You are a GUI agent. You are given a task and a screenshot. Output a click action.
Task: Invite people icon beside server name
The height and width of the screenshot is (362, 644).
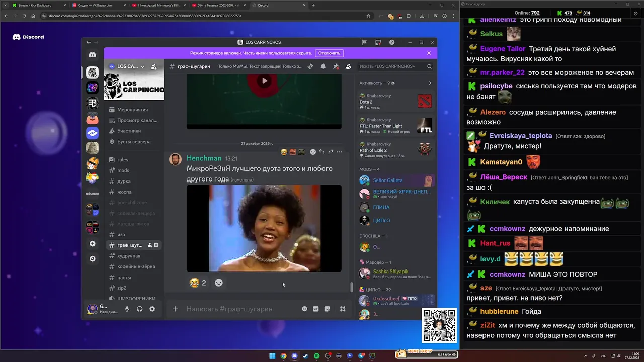tap(154, 66)
